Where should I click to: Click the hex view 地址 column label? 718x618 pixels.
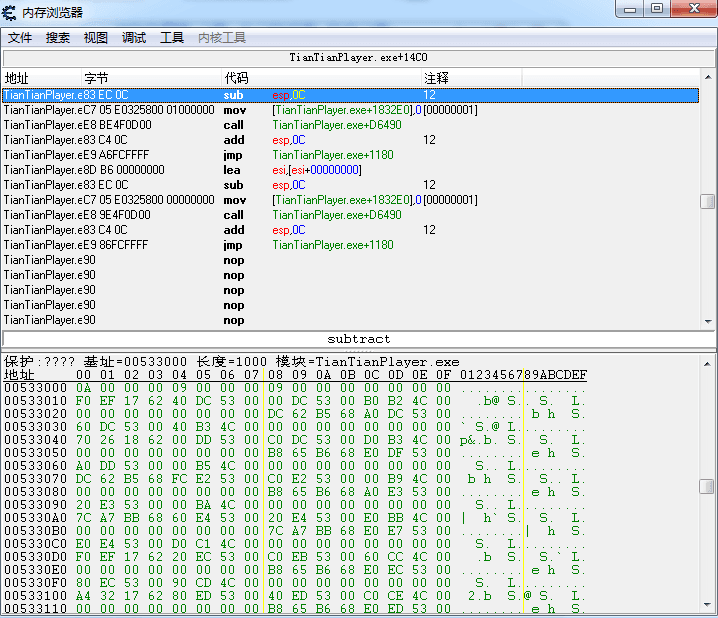[x=19, y=375]
